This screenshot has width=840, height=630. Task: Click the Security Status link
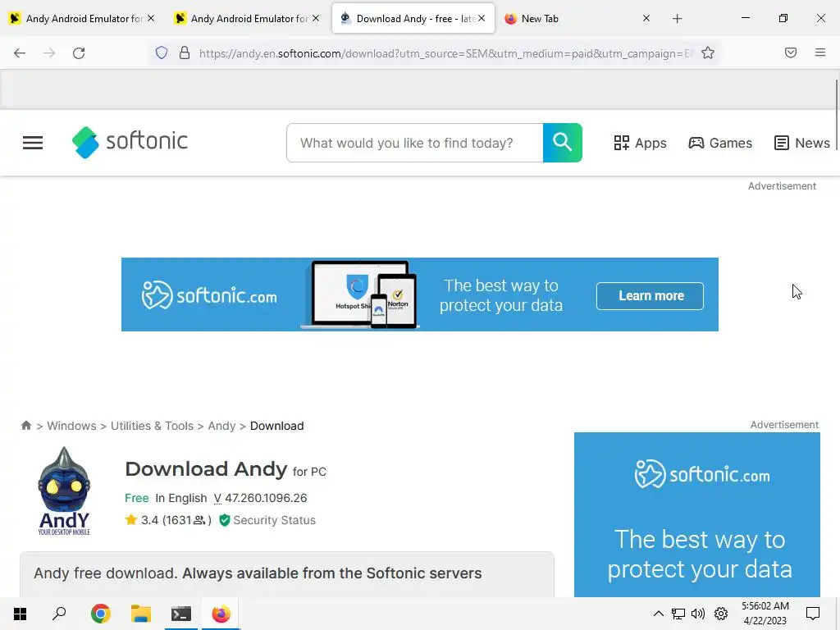274,520
